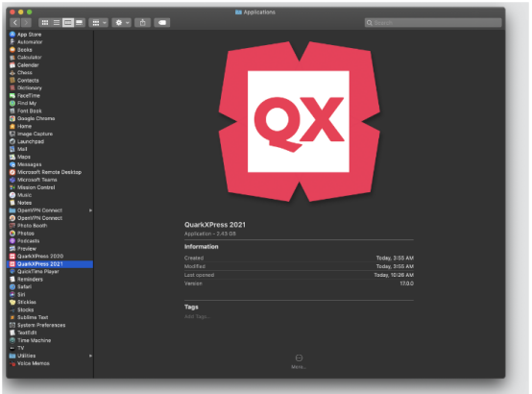Select the Books app icon
Image resolution: width=532 pixels, height=394 pixels.
[x=12, y=50]
